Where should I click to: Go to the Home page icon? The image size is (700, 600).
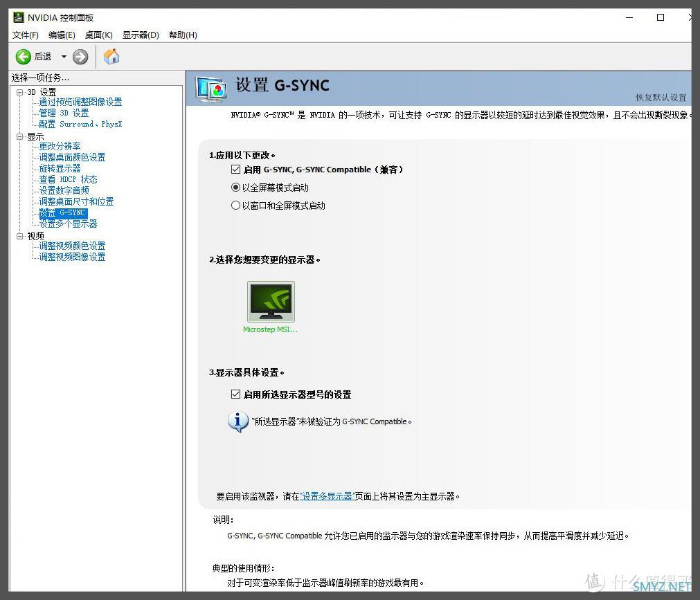pos(111,57)
